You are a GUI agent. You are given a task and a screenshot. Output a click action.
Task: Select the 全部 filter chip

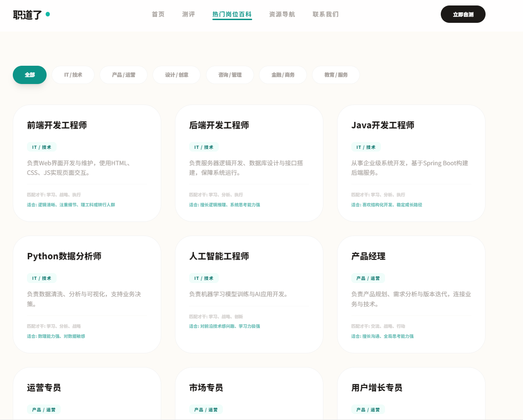coord(30,75)
